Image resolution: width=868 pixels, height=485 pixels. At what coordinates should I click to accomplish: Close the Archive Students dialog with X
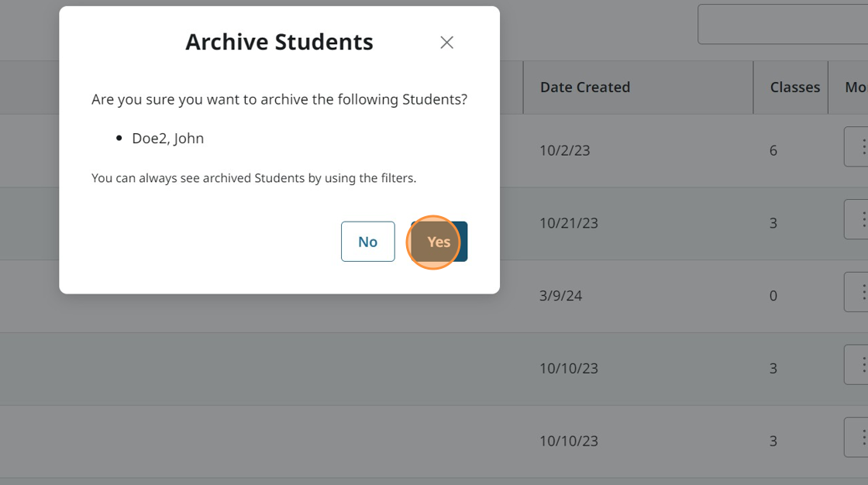(446, 43)
